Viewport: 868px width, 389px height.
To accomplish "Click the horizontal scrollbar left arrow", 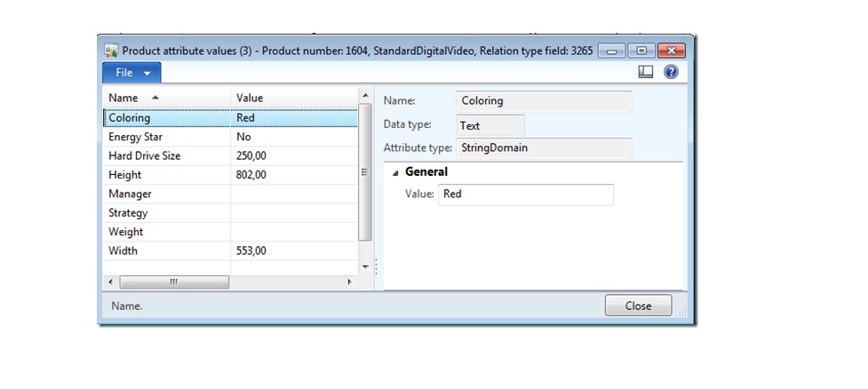I will [109, 282].
